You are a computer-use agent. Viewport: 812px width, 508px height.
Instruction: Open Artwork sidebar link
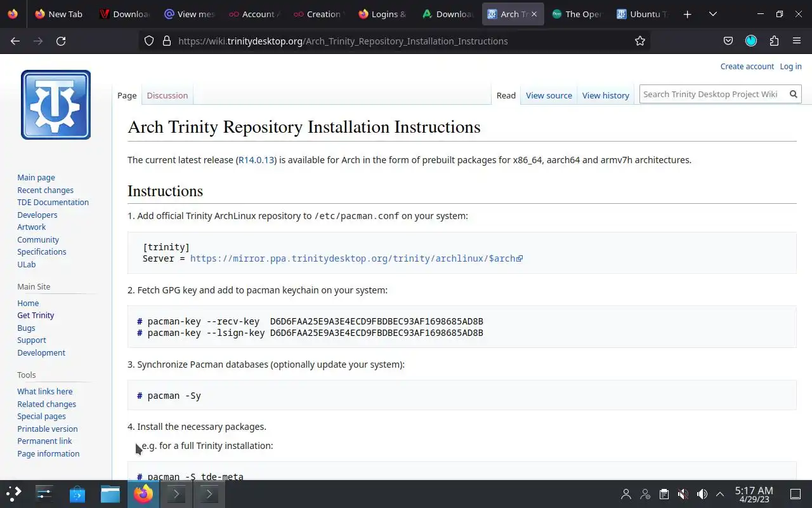pos(31,227)
